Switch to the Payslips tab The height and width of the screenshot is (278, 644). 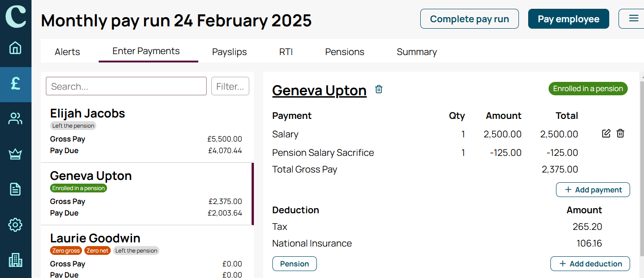click(x=229, y=52)
